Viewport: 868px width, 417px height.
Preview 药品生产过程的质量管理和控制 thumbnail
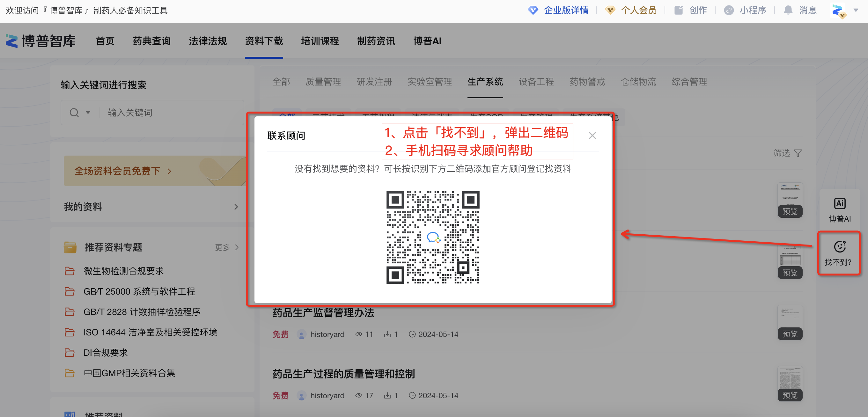[x=790, y=384]
